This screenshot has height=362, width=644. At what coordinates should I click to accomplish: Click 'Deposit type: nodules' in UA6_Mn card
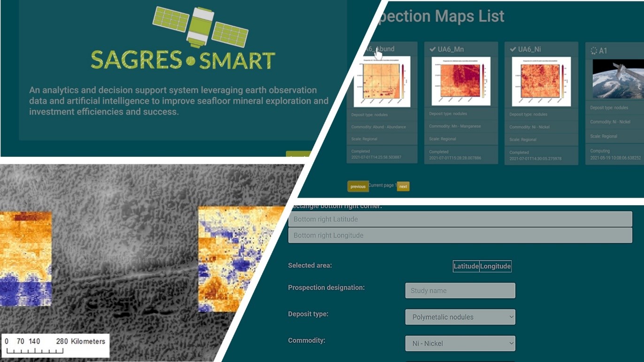click(x=448, y=114)
